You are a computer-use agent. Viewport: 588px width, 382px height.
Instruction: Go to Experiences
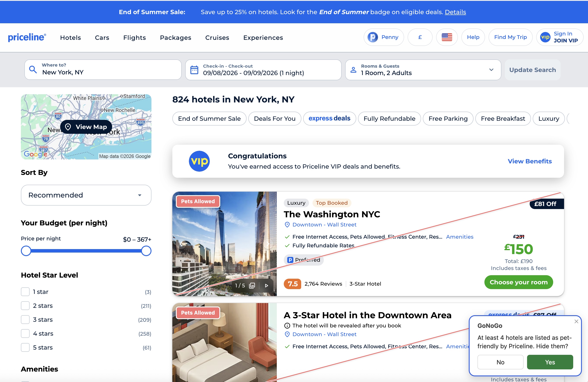[263, 38]
